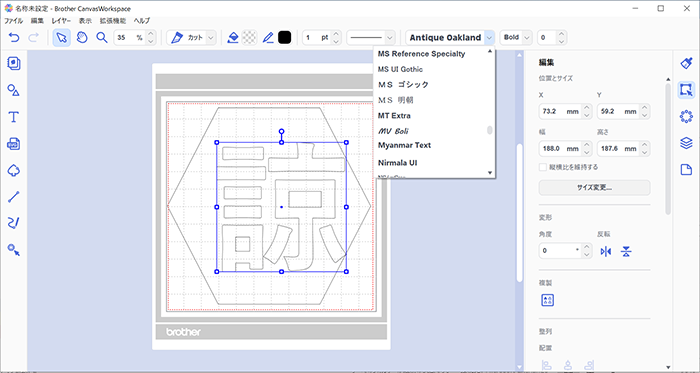
Task: Select the Text tool in left sidebar
Action: (x=14, y=117)
